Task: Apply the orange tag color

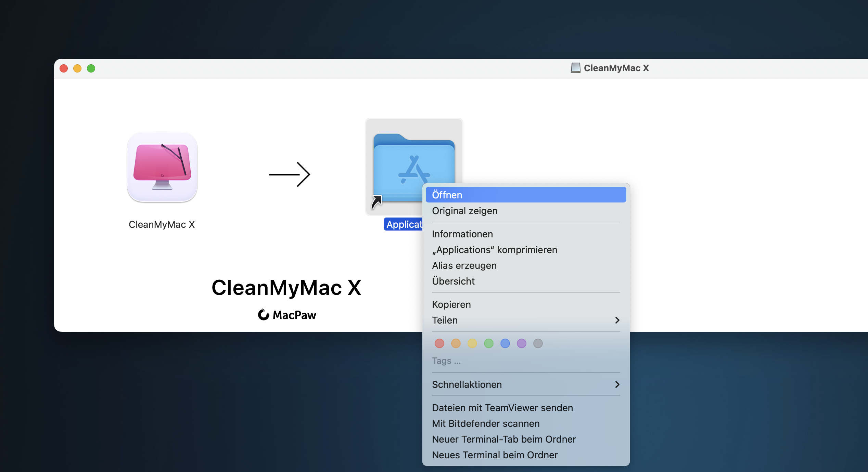Action: 456,343
